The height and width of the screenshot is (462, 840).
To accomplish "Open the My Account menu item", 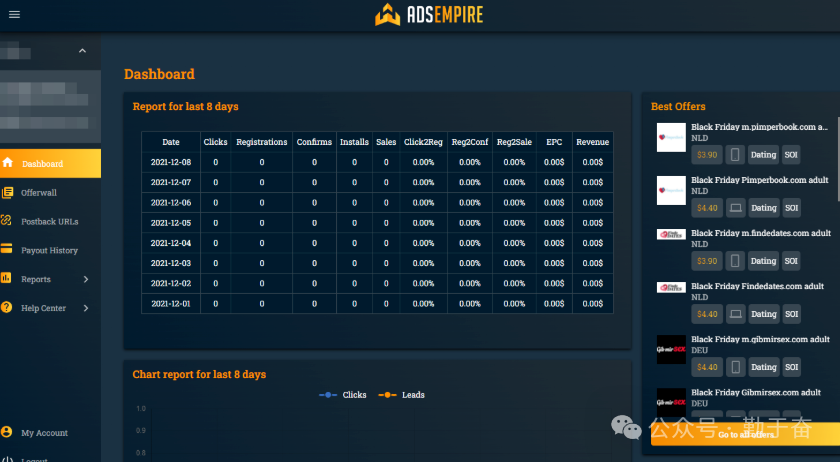I will point(50,433).
